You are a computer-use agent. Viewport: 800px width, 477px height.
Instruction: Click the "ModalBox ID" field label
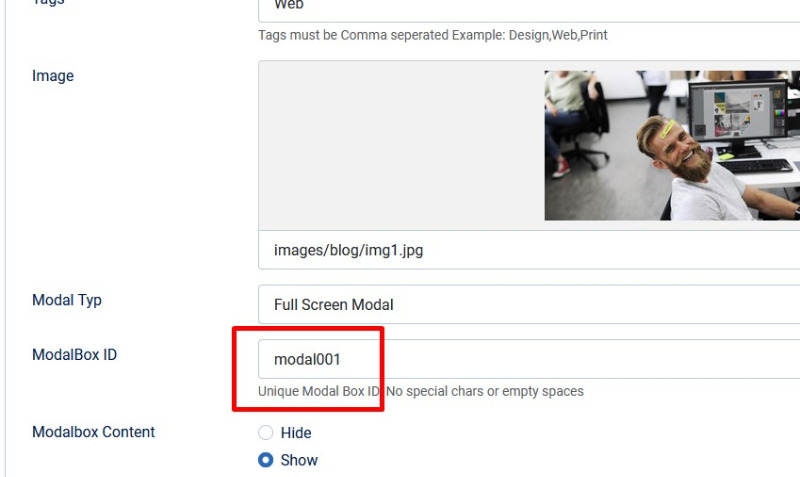[x=74, y=355]
